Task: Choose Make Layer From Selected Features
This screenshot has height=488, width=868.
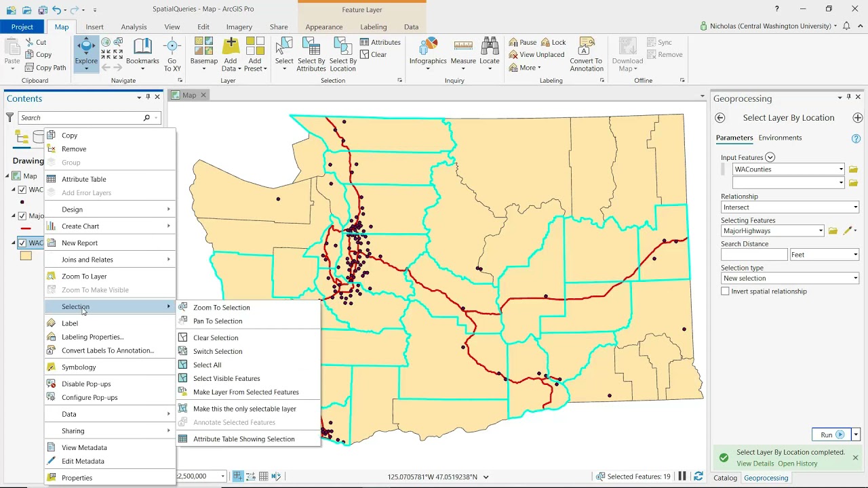Action: (x=248, y=392)
